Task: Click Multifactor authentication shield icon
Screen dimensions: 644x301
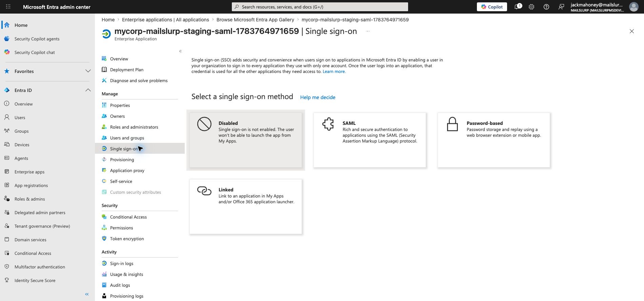Action: pos(7,267)
